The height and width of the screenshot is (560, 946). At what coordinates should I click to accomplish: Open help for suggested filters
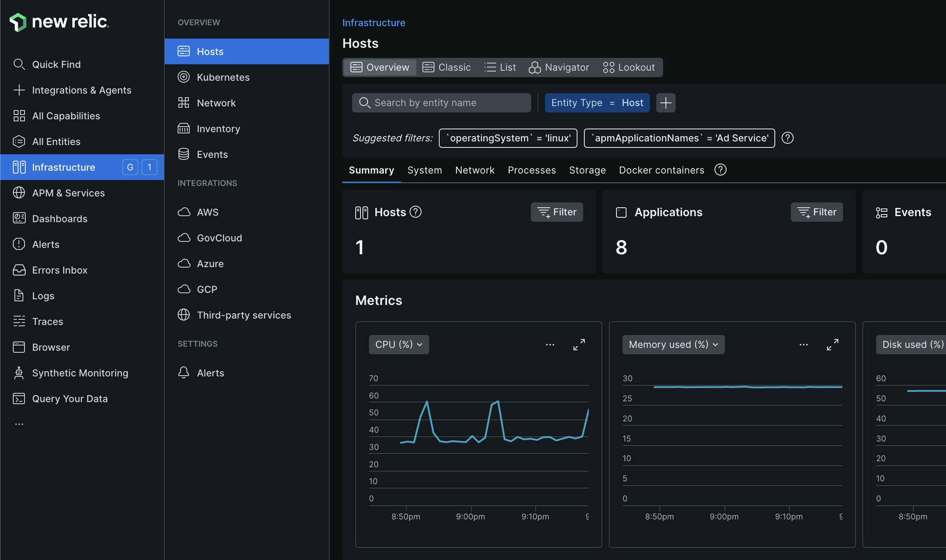pyautogui.click(x=788, y=138)
